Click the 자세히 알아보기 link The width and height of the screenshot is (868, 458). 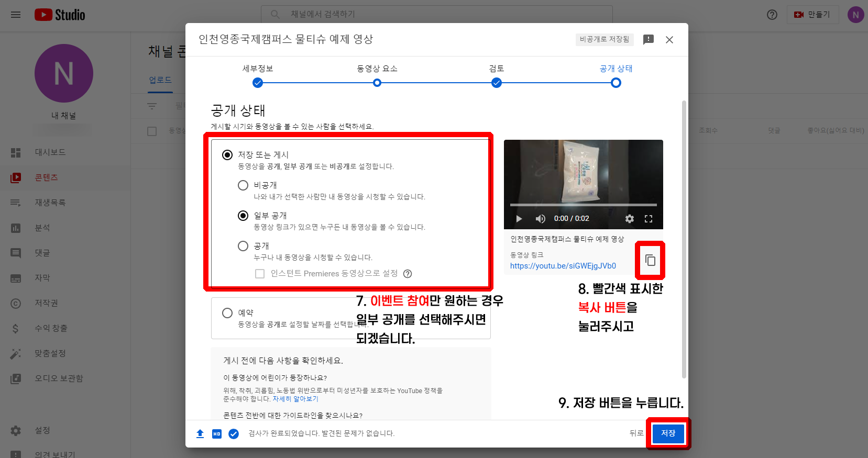tap(295, 399)
